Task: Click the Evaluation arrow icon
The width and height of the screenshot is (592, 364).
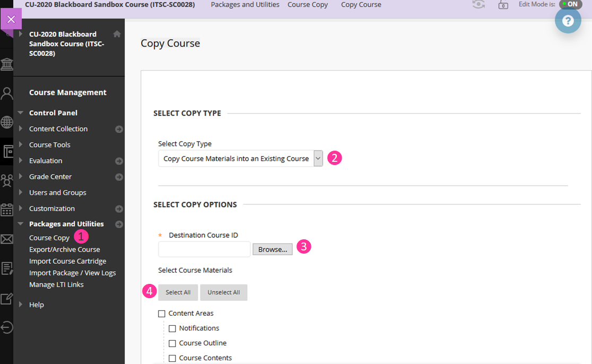Action: [x=119, y=161]
